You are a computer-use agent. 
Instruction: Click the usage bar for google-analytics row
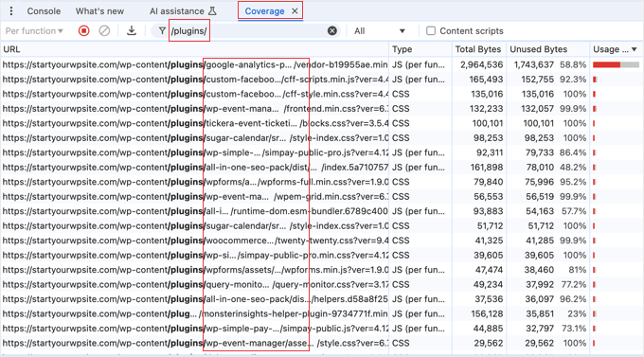[x=616, y=64]
